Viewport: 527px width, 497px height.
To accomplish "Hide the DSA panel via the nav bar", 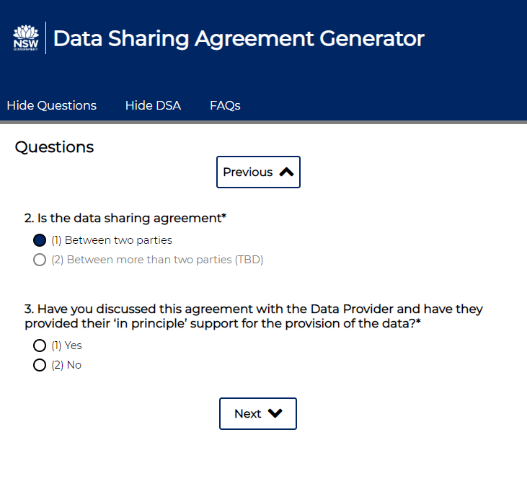I will (153, 106).
